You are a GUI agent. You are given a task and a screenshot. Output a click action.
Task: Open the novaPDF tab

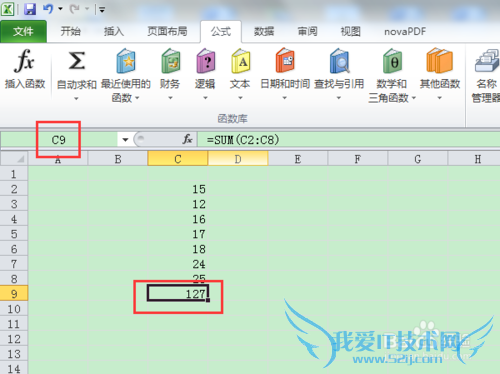[405, 31]
